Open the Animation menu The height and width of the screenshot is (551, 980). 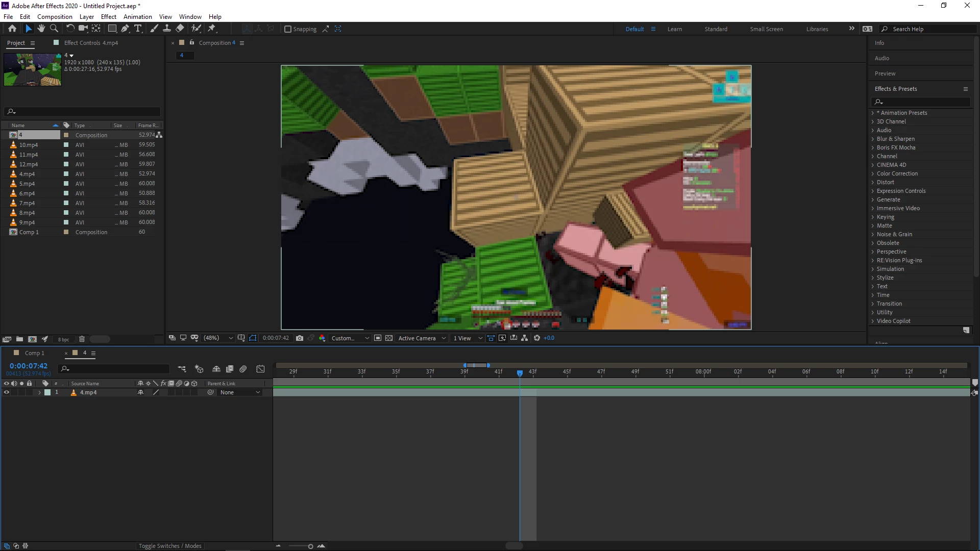(x=137, y=17)
